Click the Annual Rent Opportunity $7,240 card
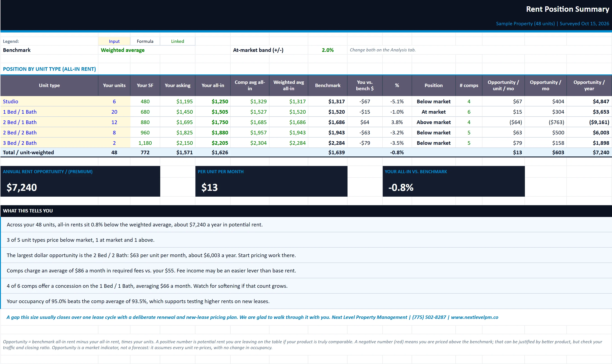This screenshot has width=612, height=364. click(80, 181)
